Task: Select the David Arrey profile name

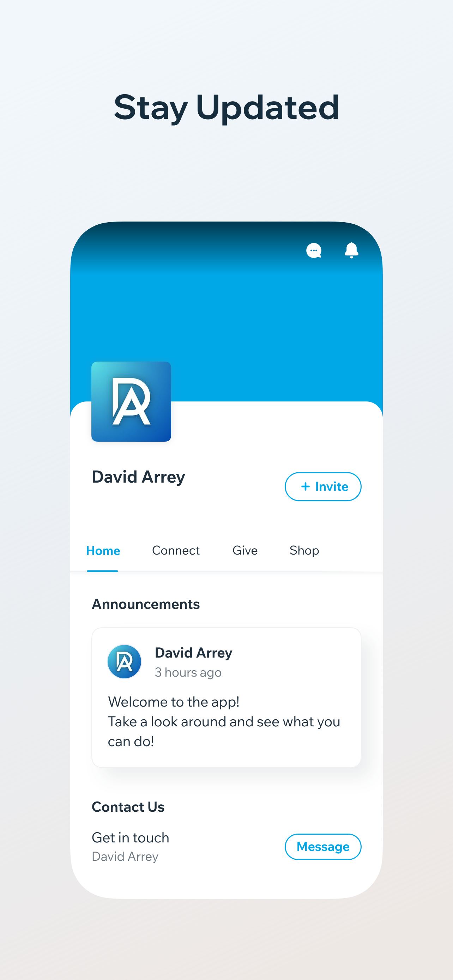Action: click(138, 477)
